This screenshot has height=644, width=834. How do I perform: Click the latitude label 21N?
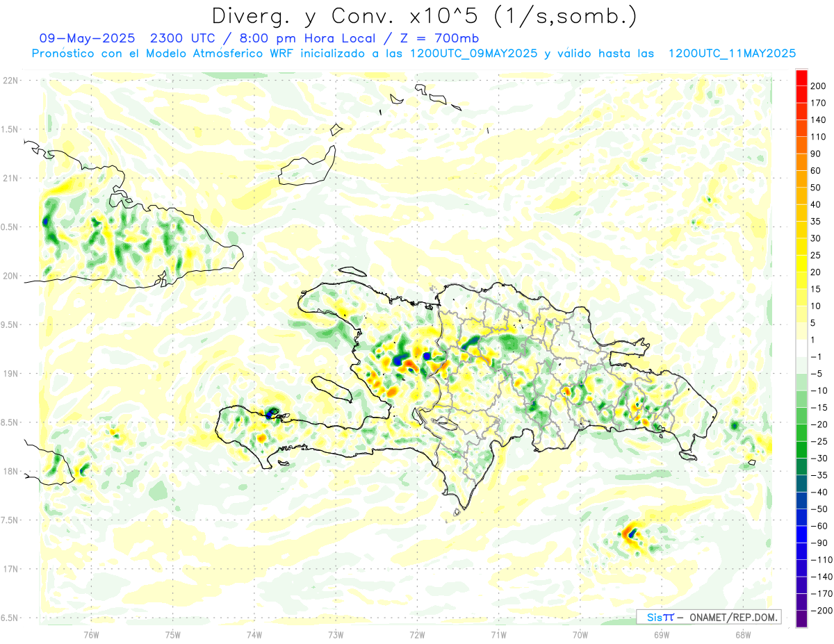pos(10,178)
